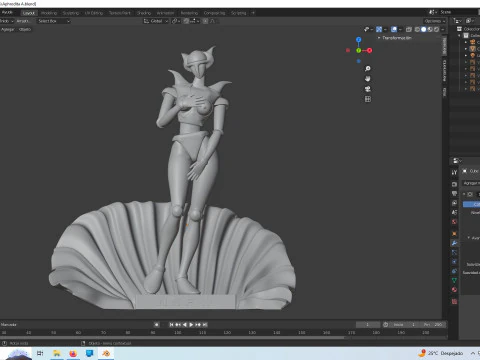Open the Particles properties tab icon
This screenshot has width=480, height=360.
[454, 252]
